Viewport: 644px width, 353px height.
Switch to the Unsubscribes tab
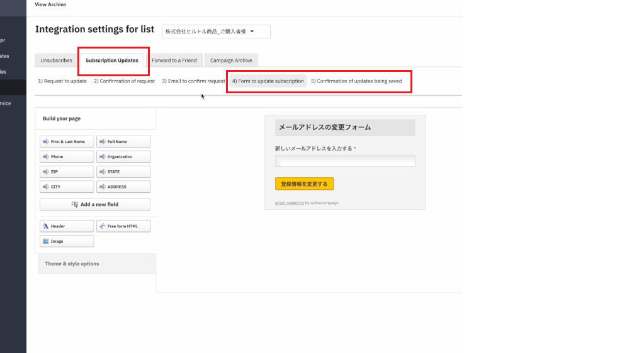click(x=56, y=61)
